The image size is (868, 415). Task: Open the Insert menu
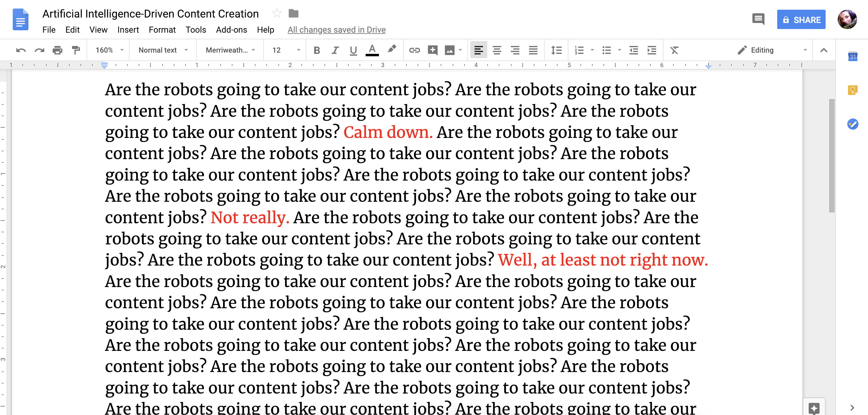coord(128,30)
